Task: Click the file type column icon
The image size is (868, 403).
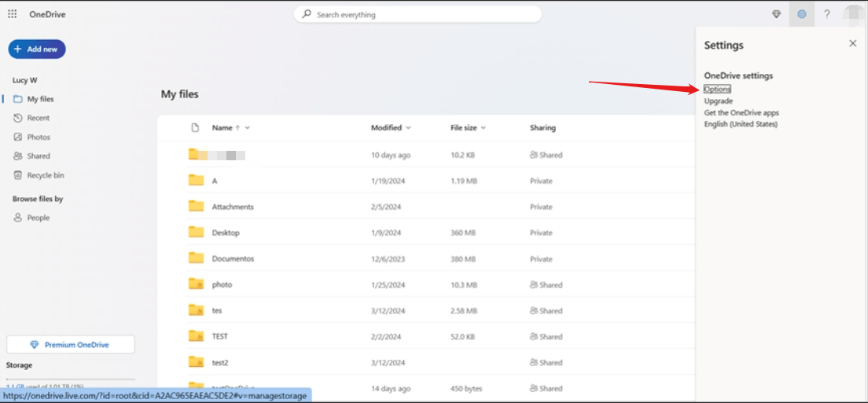Action: [195, 128]
